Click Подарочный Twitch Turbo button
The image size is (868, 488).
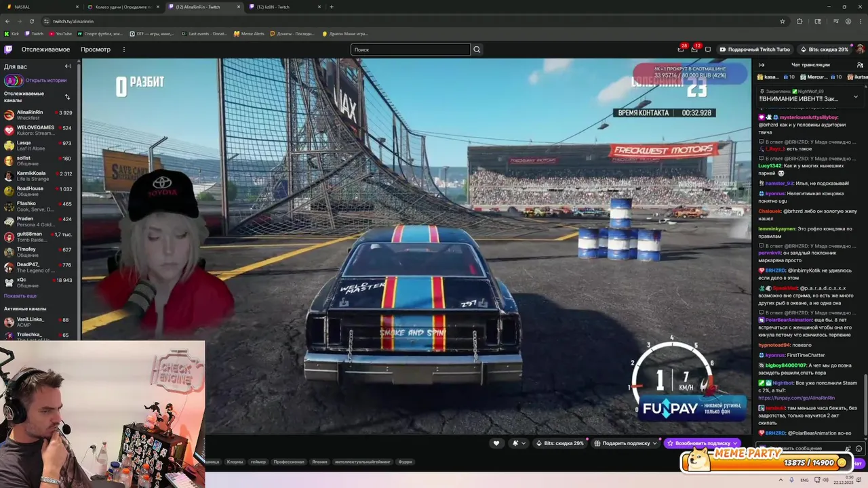coord(754,49)
